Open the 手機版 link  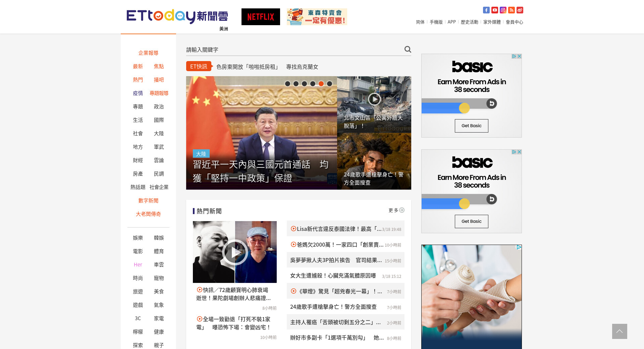click(x=436, y=22)
